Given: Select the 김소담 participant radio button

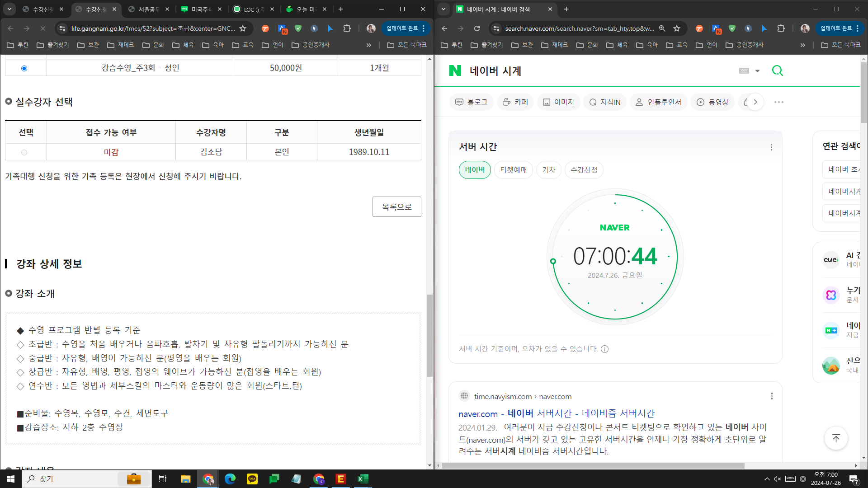Looking at the screenshot, I should coord(24,153).
